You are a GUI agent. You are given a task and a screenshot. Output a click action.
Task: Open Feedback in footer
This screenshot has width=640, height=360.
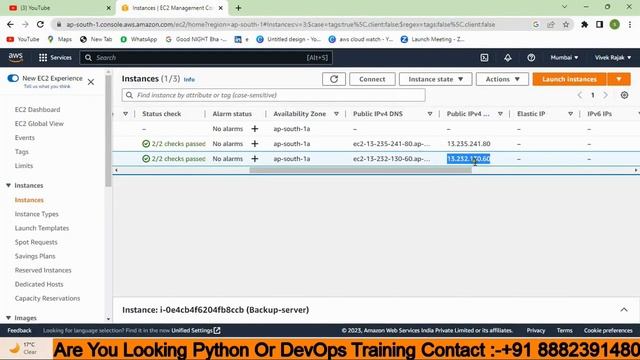pyautogui.click(x=19, y=330)
